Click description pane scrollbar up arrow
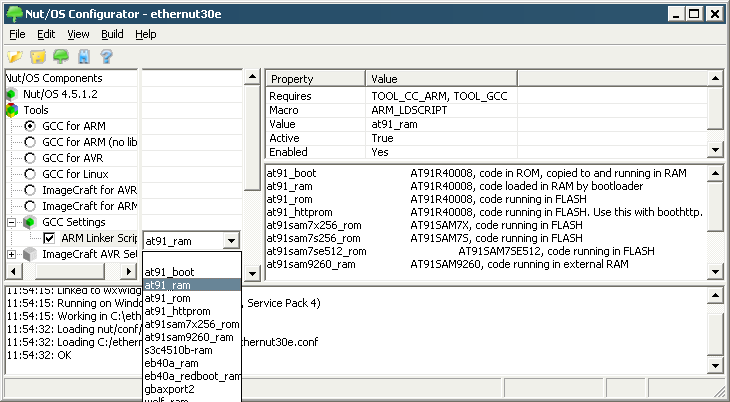Screen dimensions: 730x402 (x=716, y=173)
